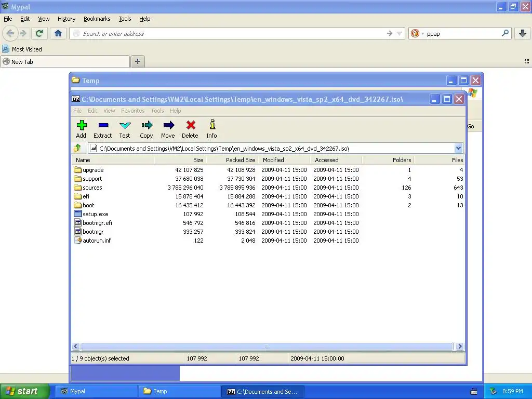Go up one folder level in 7-Zip

click(x=77, y=148)
